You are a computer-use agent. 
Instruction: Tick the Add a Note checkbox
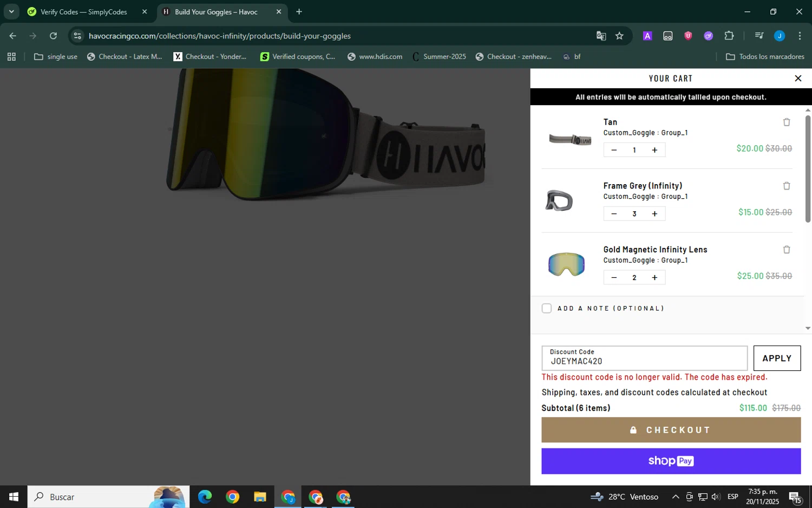(547, 309)
